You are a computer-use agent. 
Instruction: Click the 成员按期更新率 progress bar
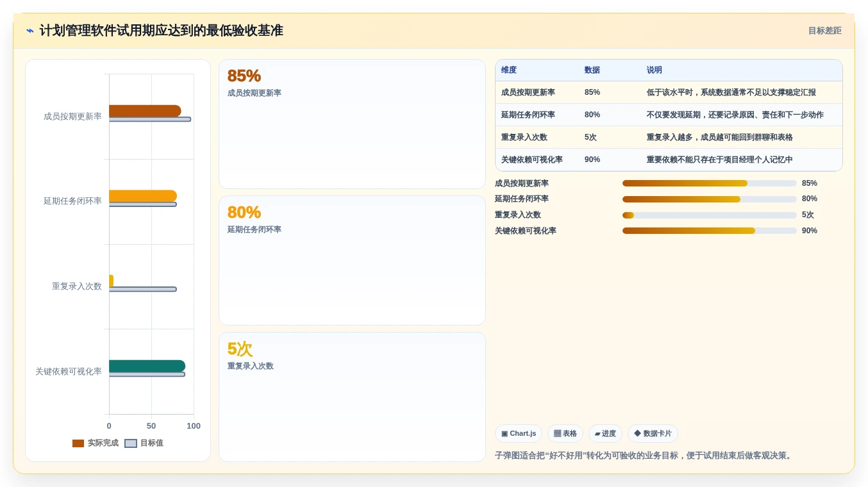[710, 183]
